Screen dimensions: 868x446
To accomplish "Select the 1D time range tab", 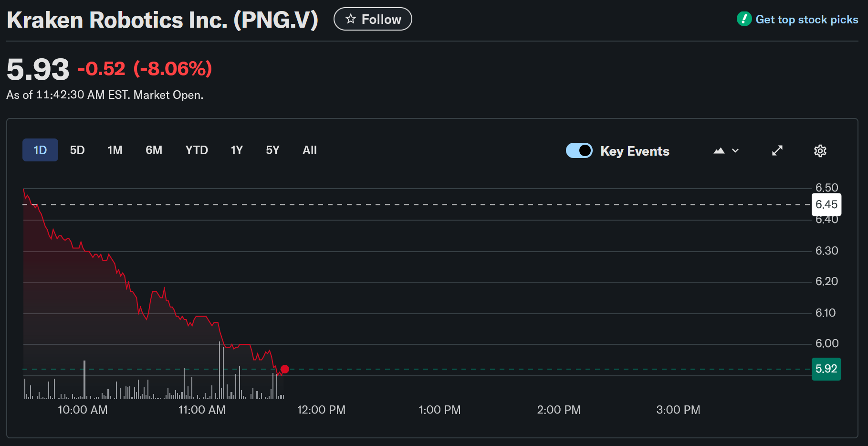I will point(40,150).
